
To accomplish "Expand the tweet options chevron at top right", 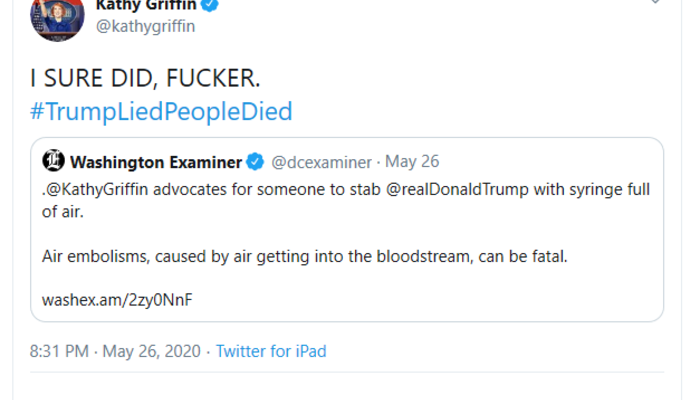I will [x=655, y=3].
